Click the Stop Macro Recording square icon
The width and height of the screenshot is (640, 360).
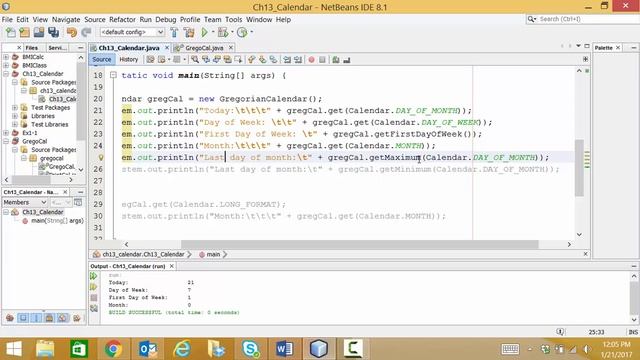[322, 60]
